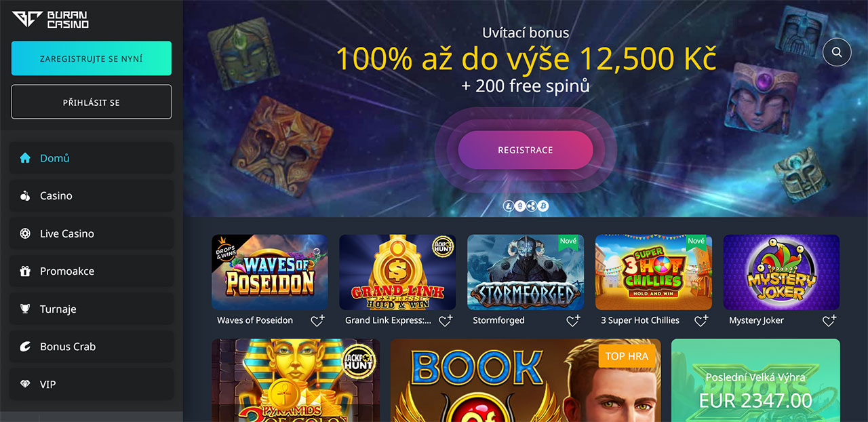This screenshot has height=422, width=868.
Task: Go to the Casino section
Action: 92,195
